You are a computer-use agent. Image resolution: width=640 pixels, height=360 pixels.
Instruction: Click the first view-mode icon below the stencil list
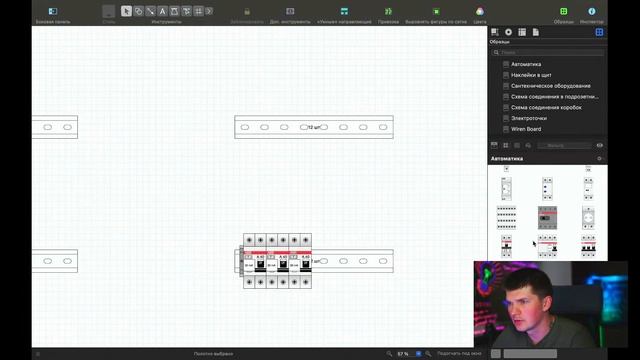click(x=494, y=145)
